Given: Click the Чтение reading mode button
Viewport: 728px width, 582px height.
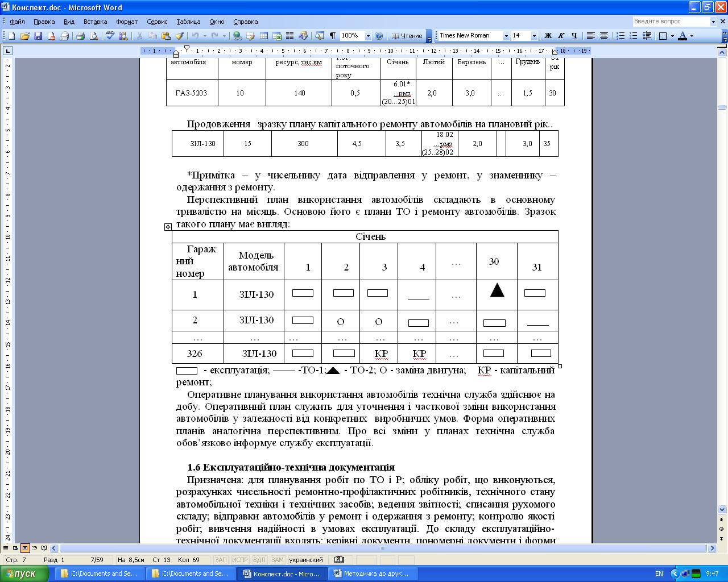Looking at the screenshot, I should point(407,36).
